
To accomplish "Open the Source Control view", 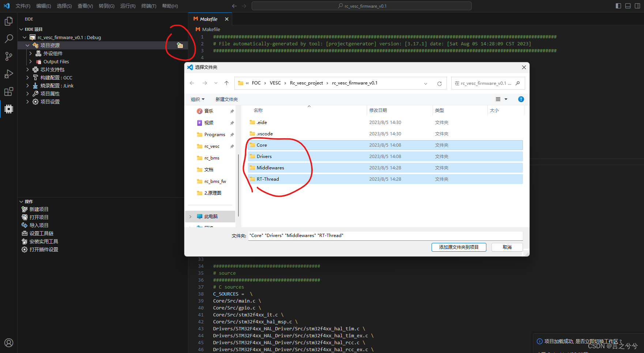I will point(8,56).
